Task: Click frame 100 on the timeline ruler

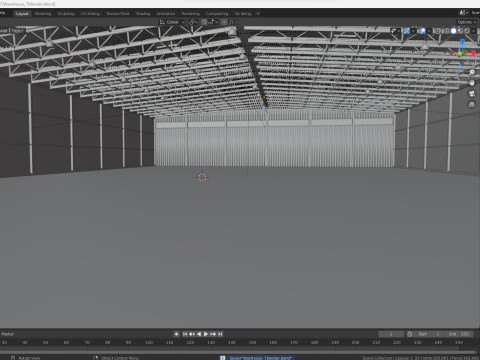Action: [x=149, y=342]
